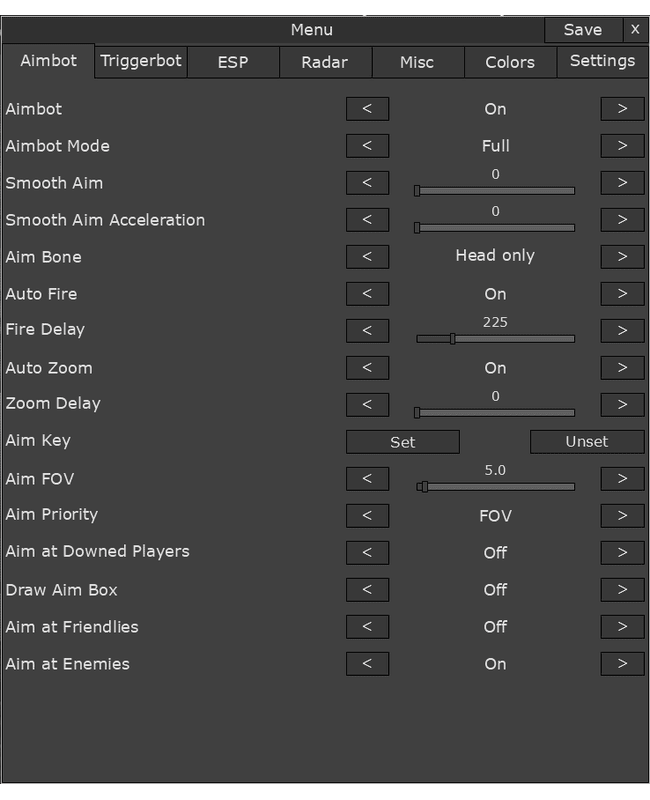Click the left arrow for Smooth Aim Acceleration
Screen dimensions: 650x800
[367, 220]
